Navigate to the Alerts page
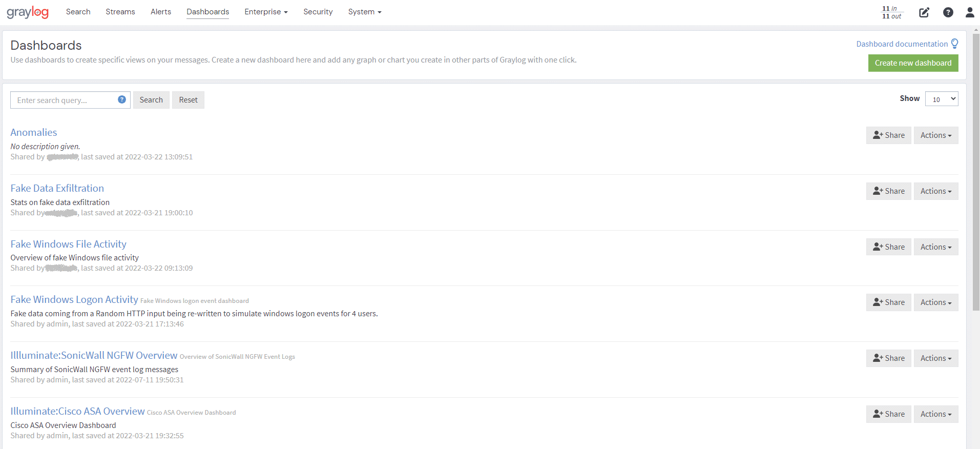This screenshot has width=980, height=449. click(x=161, y=12)
